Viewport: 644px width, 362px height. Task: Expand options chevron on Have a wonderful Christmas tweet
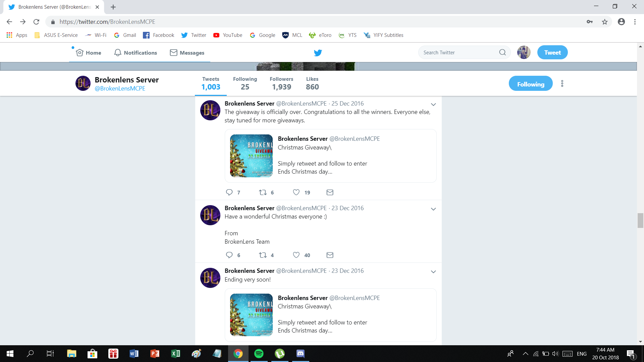point(433,209)
